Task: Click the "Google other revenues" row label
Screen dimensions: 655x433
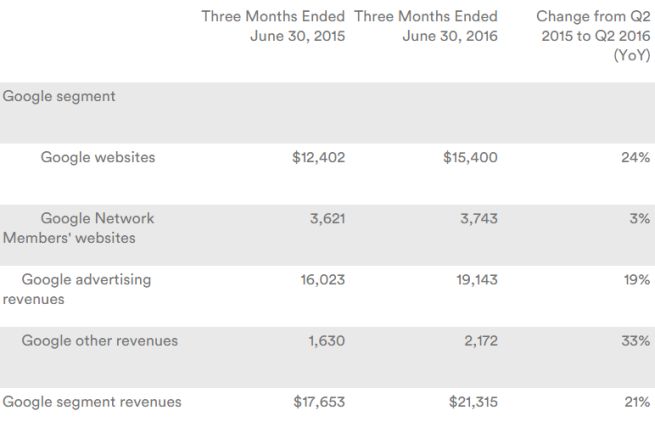Action: pyautogui.click(x=100, y=341)
